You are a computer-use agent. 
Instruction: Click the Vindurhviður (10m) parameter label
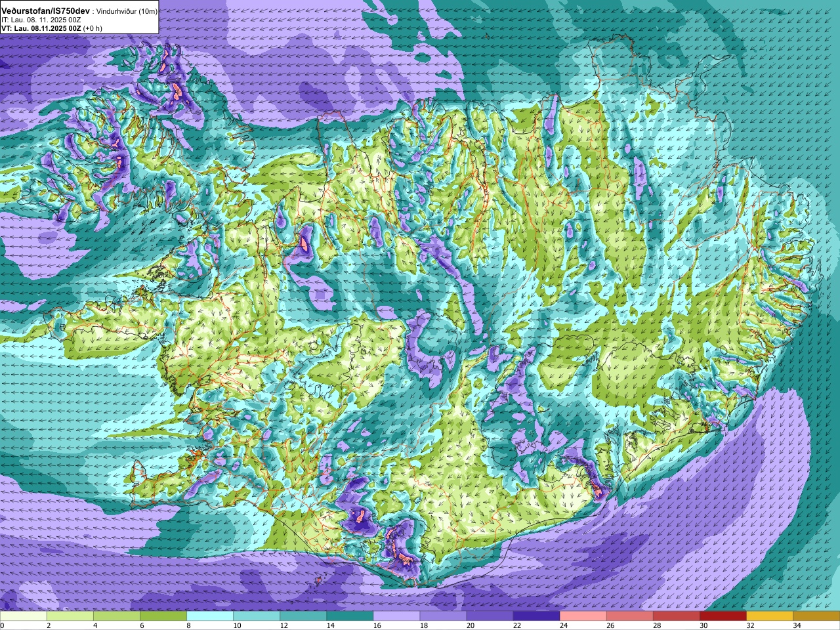(x=127, y=12)
